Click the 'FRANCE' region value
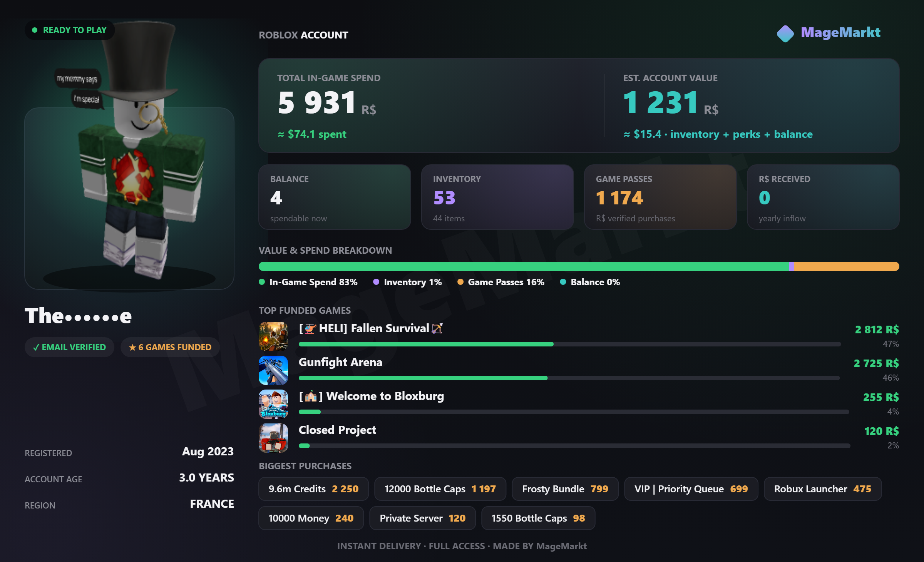Viewport: 924px width, 562px height. pyautogui.click(x=212, y=504)
